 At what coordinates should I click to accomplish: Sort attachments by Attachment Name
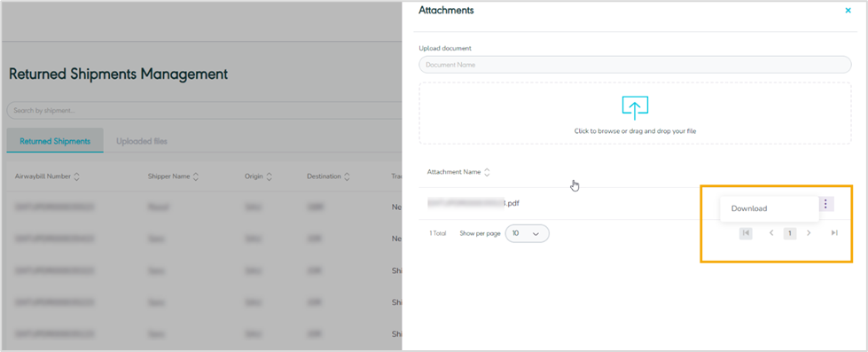(487, 172)
